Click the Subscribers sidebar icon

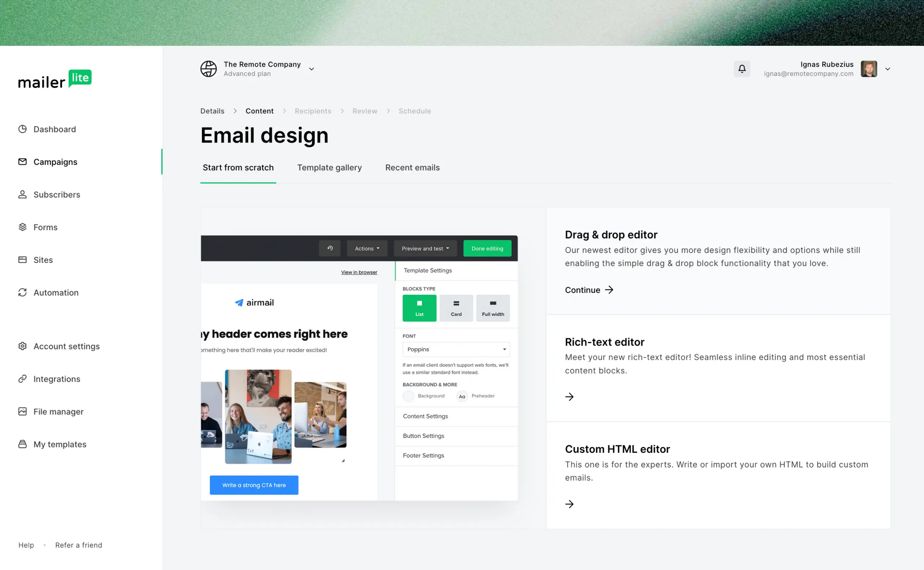pos(21,194)
